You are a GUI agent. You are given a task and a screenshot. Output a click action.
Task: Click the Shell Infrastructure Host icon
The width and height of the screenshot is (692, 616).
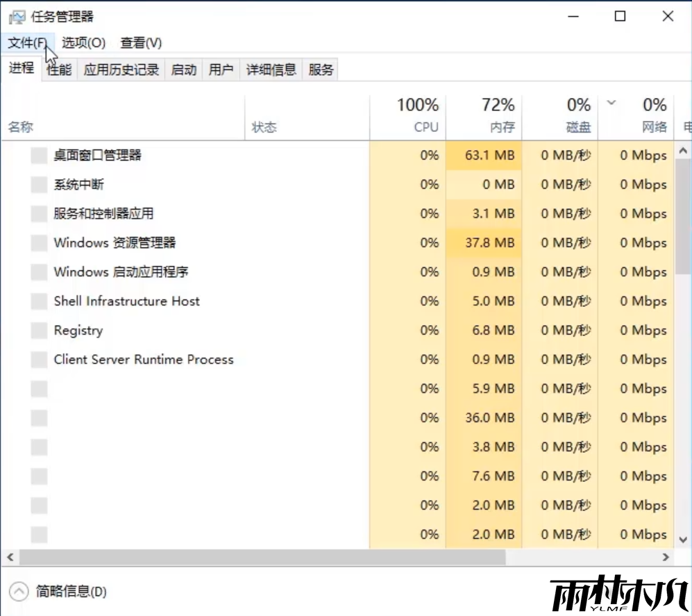point(38,301)
